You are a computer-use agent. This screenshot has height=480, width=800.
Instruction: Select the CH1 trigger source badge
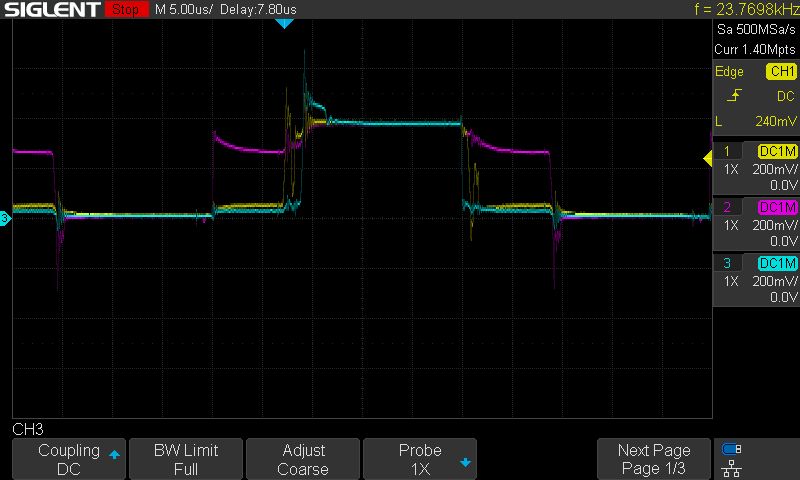(782, 71)
